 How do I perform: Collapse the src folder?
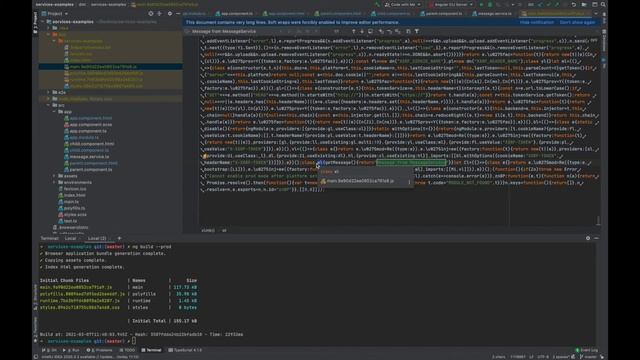tap(49, 105)
